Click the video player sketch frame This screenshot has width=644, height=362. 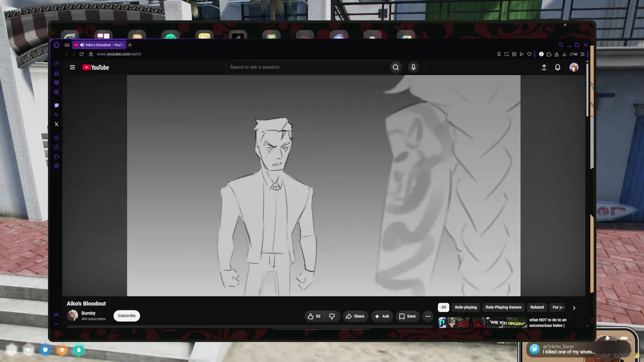[324, 186]
